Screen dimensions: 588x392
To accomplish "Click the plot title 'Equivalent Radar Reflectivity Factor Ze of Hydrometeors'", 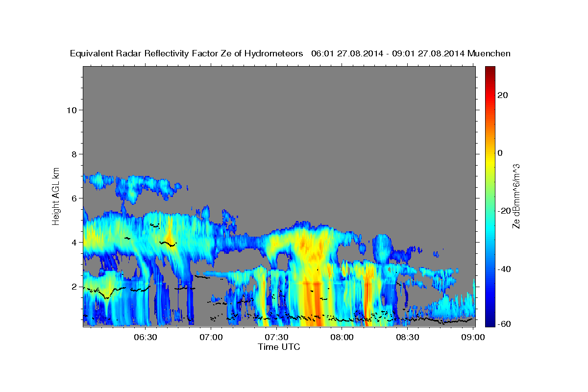I will point(187,53).
